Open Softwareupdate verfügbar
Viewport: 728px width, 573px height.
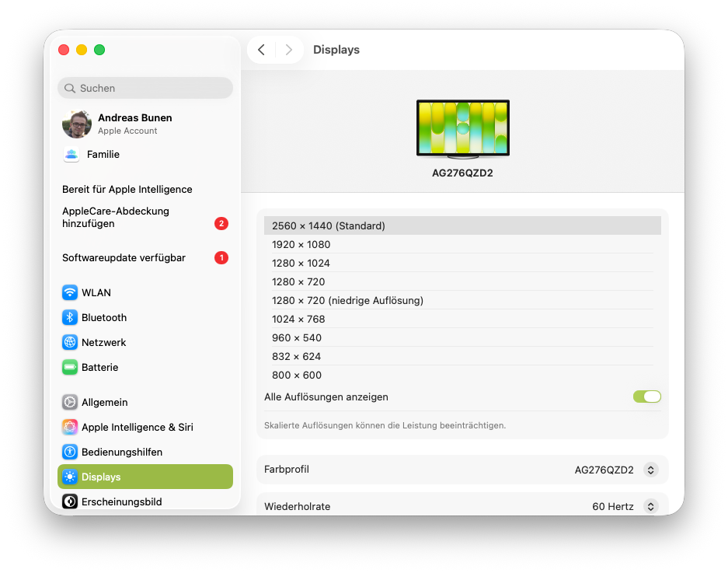click(x=124, y=257)
